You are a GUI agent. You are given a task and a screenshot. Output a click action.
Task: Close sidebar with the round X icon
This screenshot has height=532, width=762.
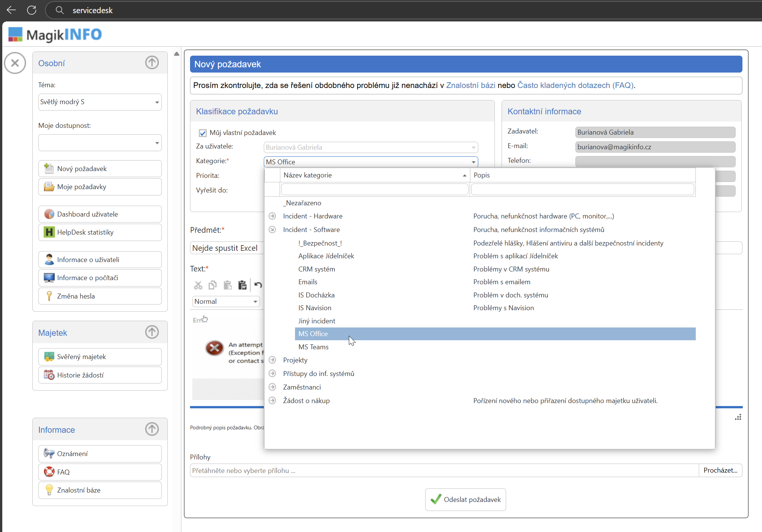[x=15, y=63]
